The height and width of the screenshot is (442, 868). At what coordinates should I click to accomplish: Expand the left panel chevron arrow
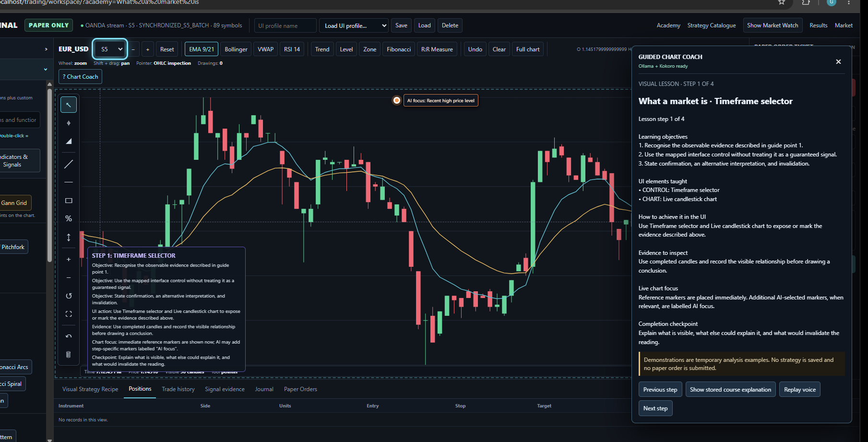coord(46,49)
